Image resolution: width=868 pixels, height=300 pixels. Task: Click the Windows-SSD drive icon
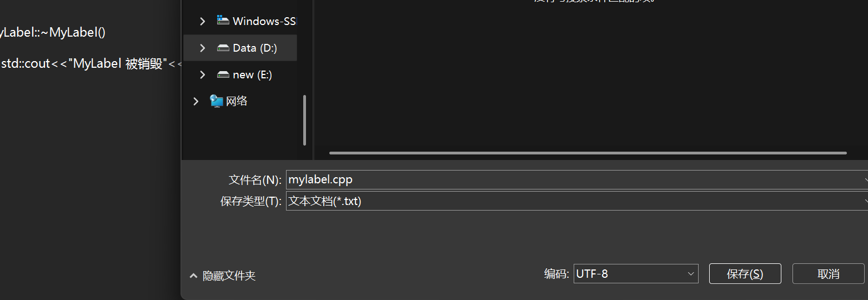coord(223,21)
